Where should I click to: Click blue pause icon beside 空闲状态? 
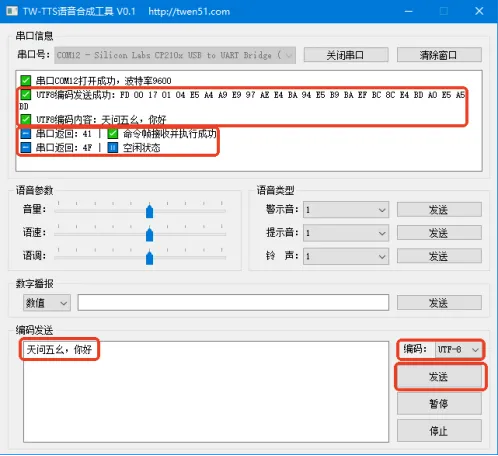pyautogui.click(x=113, y=148)
